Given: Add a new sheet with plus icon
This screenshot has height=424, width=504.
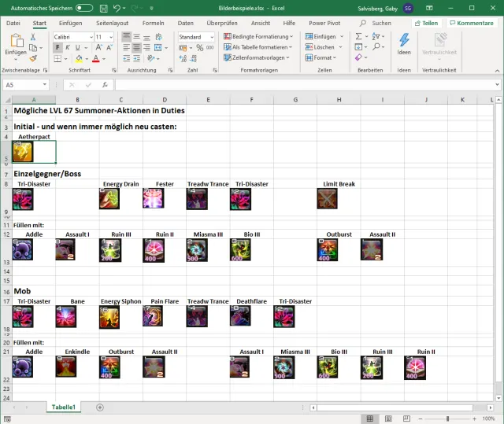Looking at the screenshot, I should pos(99,407).
